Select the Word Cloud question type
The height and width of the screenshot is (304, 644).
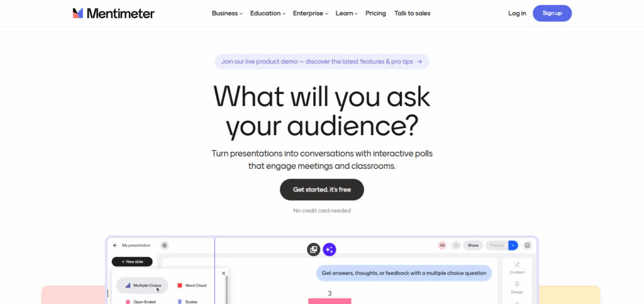pos(192,285)
